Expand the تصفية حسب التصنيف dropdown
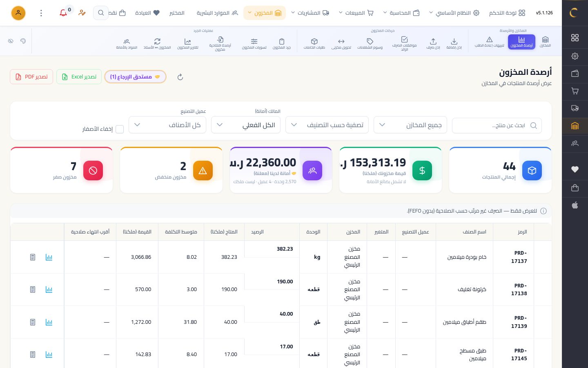The image size is (588, 368). pyautogui.click(x=327, y=125)
